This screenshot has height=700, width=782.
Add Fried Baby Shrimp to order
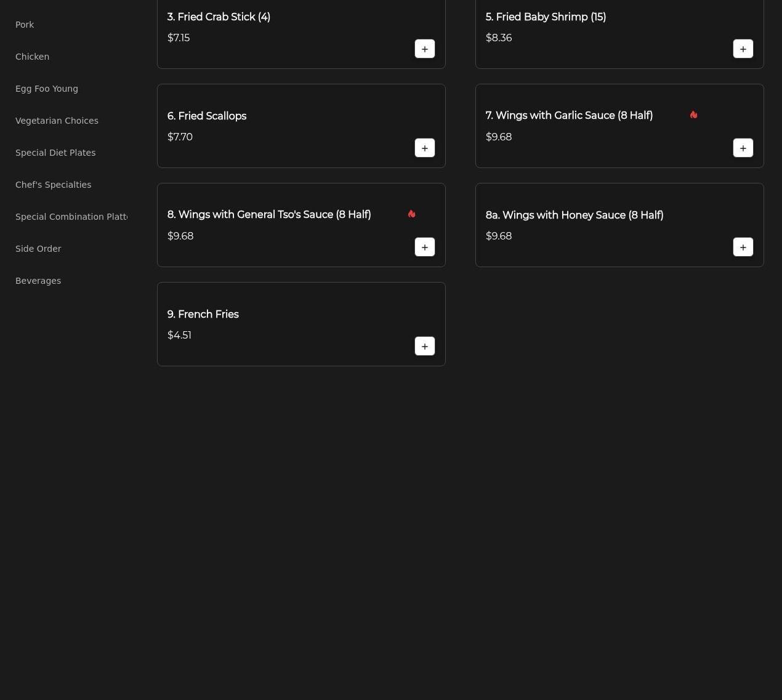(743, 49)
